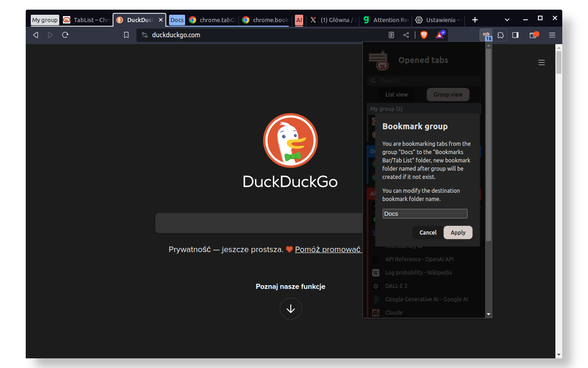Open site information icon beside duckduckgo.com

click(145, 35)
